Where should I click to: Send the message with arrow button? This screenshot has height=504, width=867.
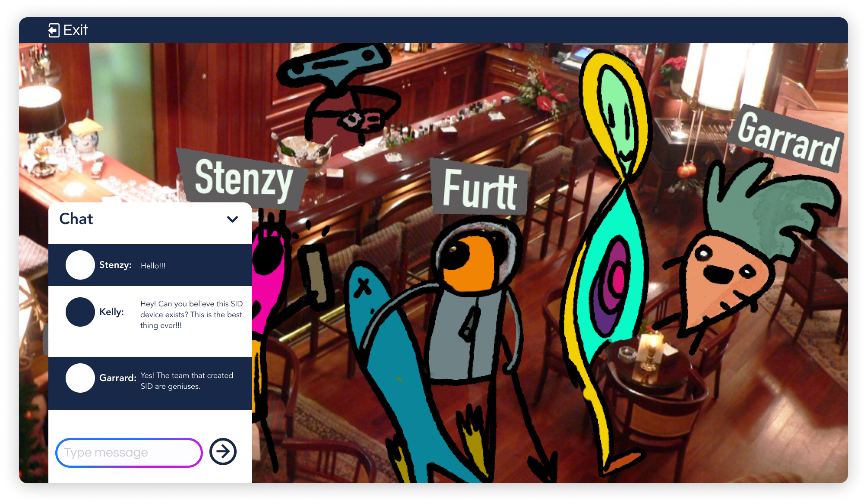pyautogui.click(x=223, y=452)
